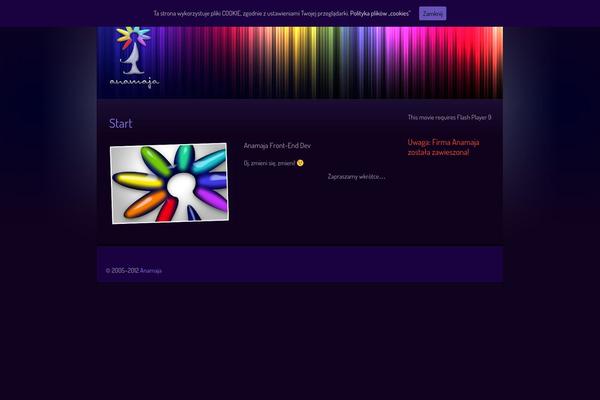Click the colorful flower thumbnail image
The height and width of the screenshot is (400, 600).
169,183
